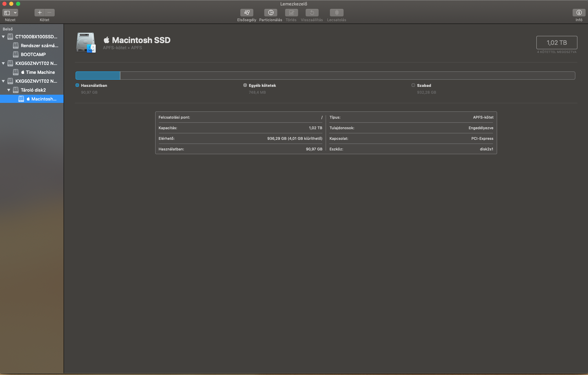Click the 1,02 TB capacity box
Image resolution: width=588 pixels, height=375 pixels.
pos(557,43)
